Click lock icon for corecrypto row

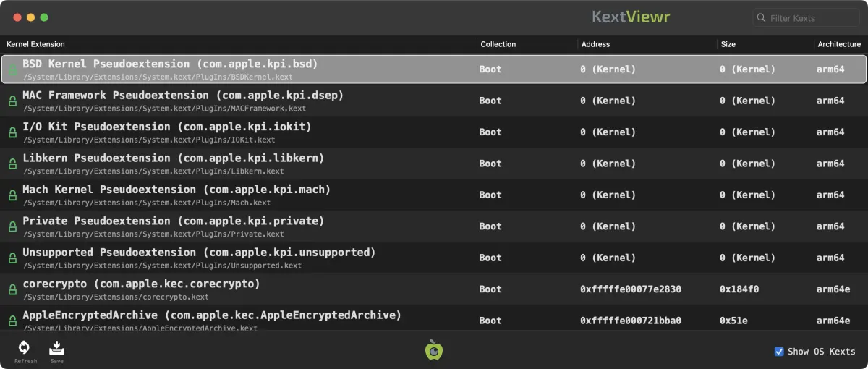point(12,289)
